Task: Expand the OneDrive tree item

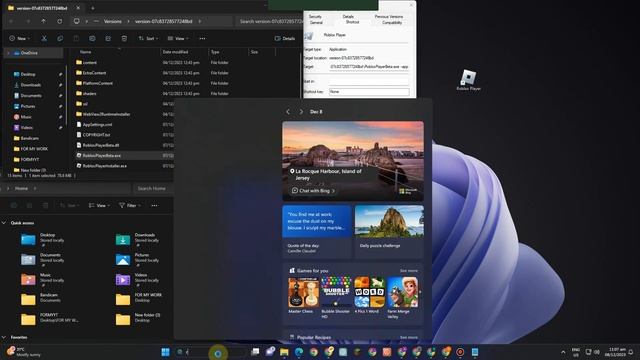Action: point(8,53)
